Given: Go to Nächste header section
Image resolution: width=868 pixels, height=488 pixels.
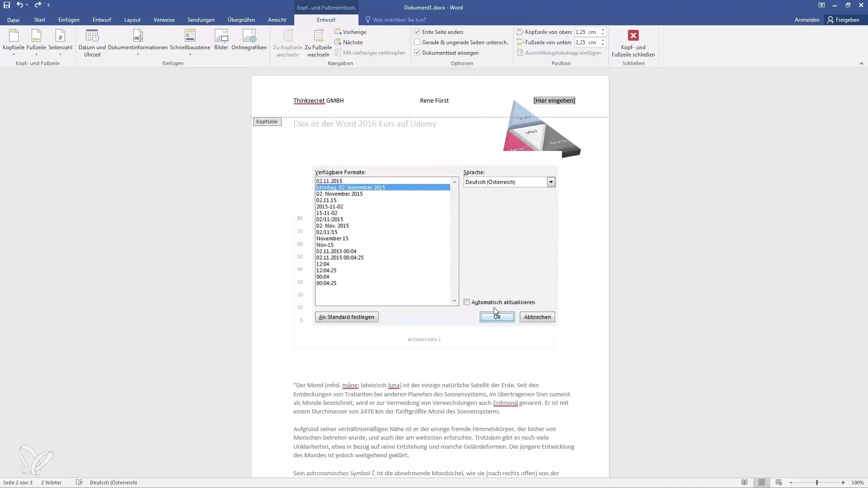Looking at the screenshot, I should pyautogui.click(x=349, y=42).
